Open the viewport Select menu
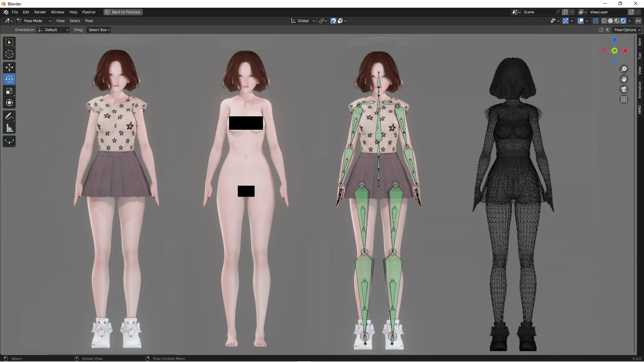Viewport: 644px width, 362px height. [75, 21]
